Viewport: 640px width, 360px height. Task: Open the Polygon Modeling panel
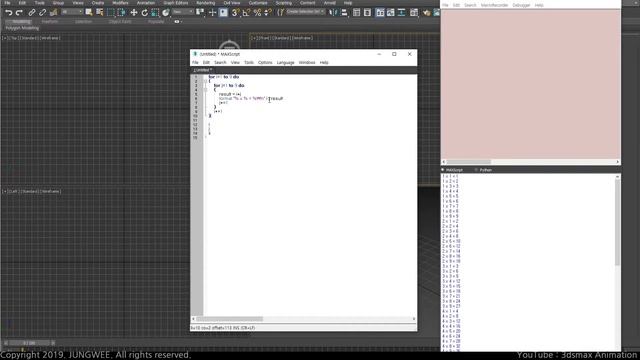pyautogui.click(x=22, y=28)
